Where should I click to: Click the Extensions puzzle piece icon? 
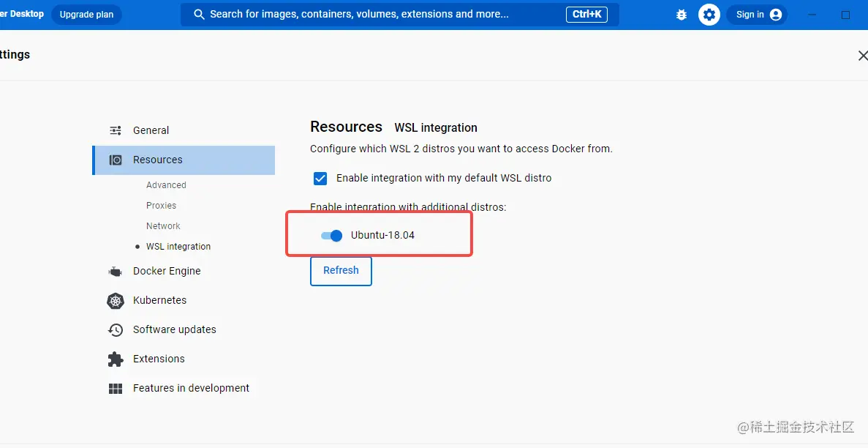[115, 359]
